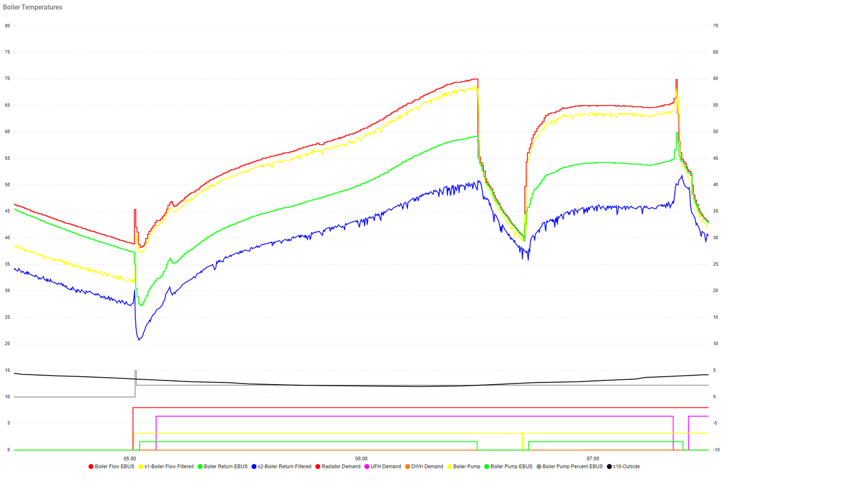Click the 70 label on right axis

tap(715, 25)
